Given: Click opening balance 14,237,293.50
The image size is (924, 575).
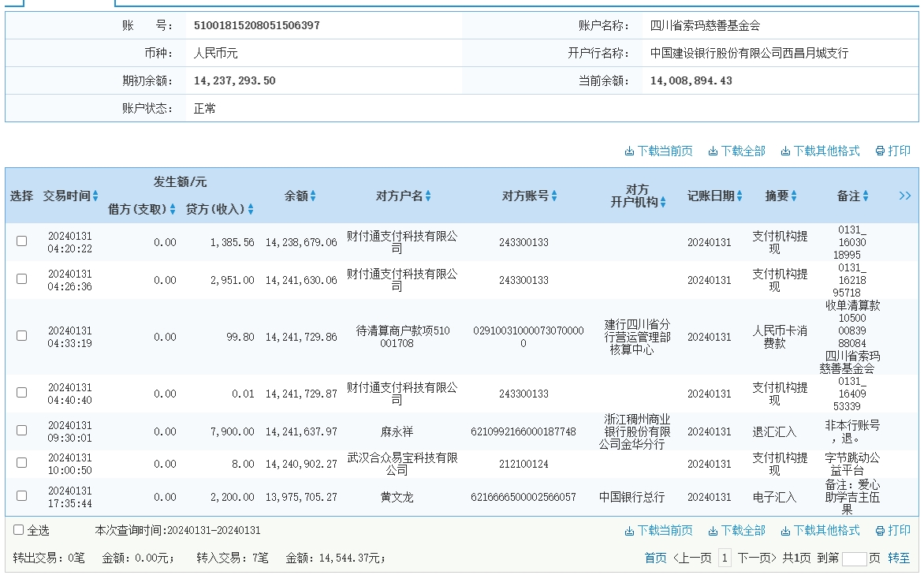Looking at the screenshot, I should (x=234, y=80).
